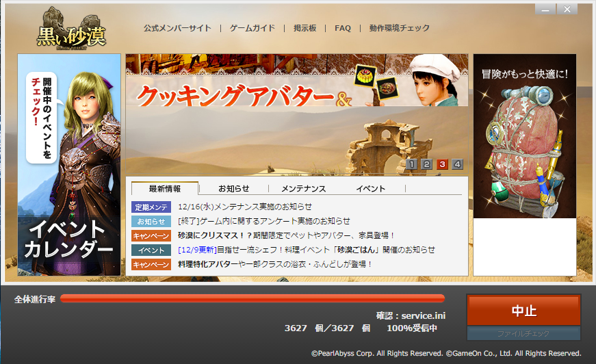Click the 黒い砂漠 logo
This screenshot has width=596, height=364.
pyautogui.click(x=71, y=29)
